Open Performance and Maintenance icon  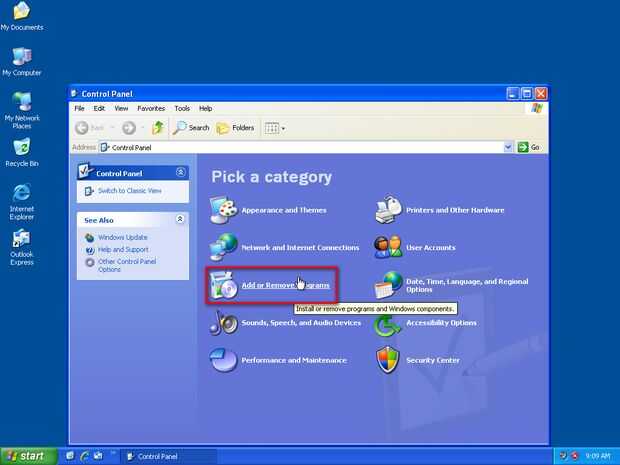(223, 360)
